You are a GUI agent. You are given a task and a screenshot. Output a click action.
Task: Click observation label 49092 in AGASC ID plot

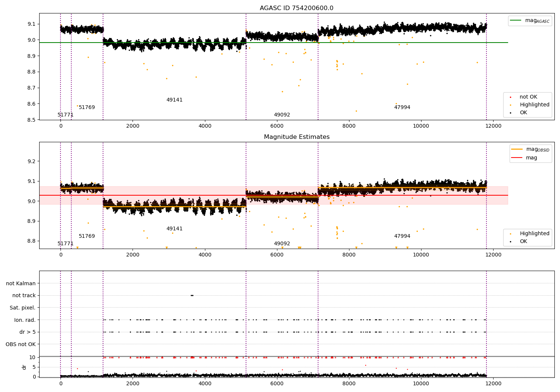coord(282,115)
